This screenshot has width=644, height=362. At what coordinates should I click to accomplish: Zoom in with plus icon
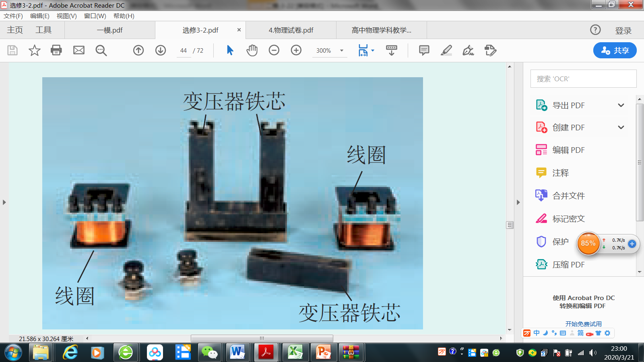click(296, 50)
